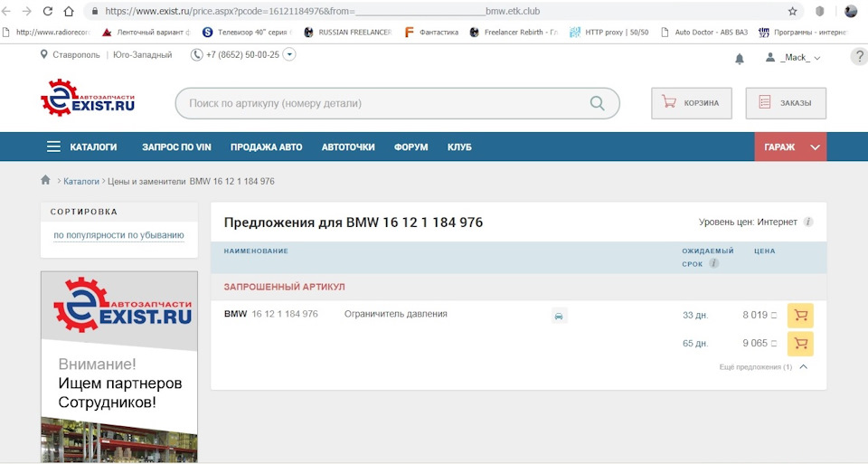Open the Auto Doctor - ABS ВАЗ bookmark
This screenshot has height=464, width=868.
(704, 33)
